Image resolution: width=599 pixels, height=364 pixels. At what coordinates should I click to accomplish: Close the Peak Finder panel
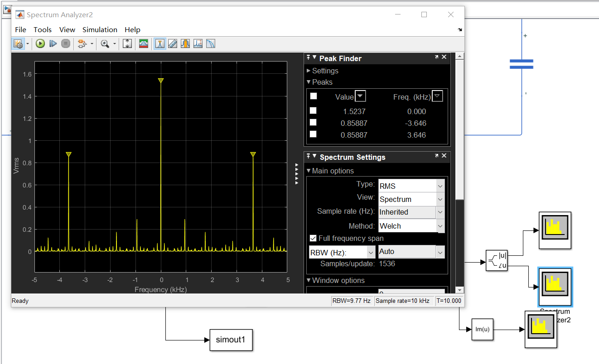pos(444,57)
